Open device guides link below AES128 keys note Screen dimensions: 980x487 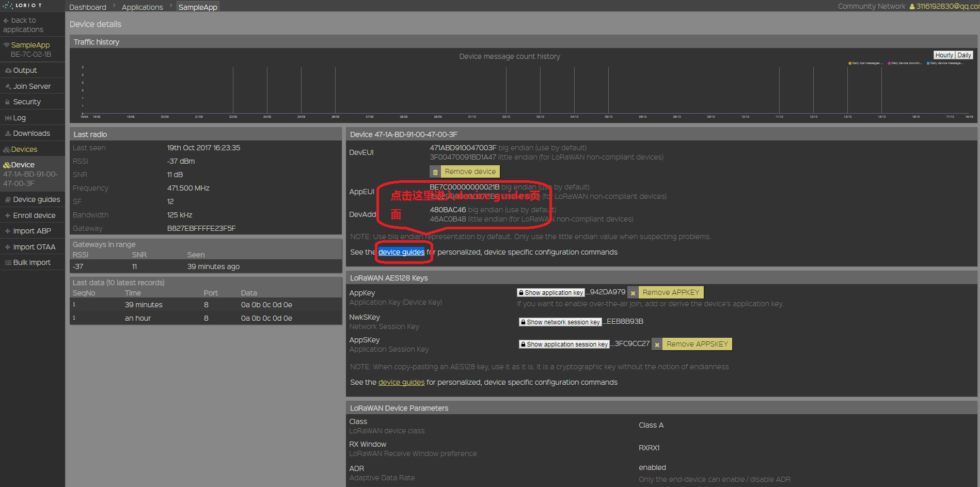coord(401,382)
